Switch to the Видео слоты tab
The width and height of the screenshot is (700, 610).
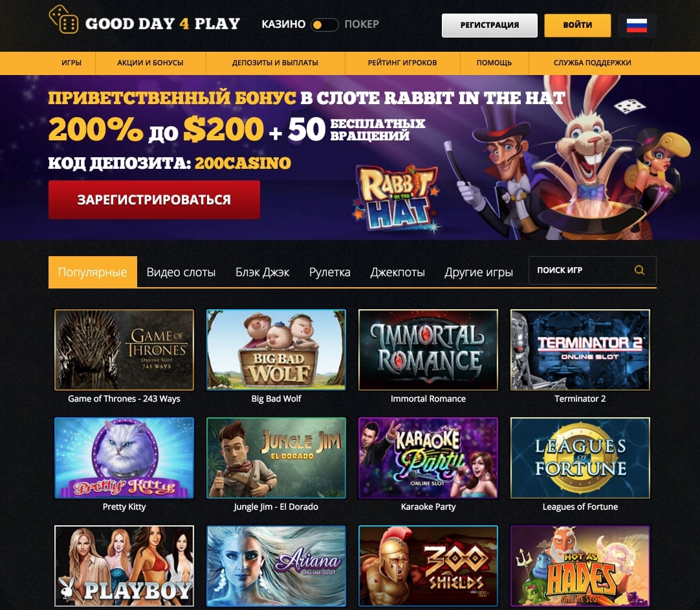click(x=180, y=272)
